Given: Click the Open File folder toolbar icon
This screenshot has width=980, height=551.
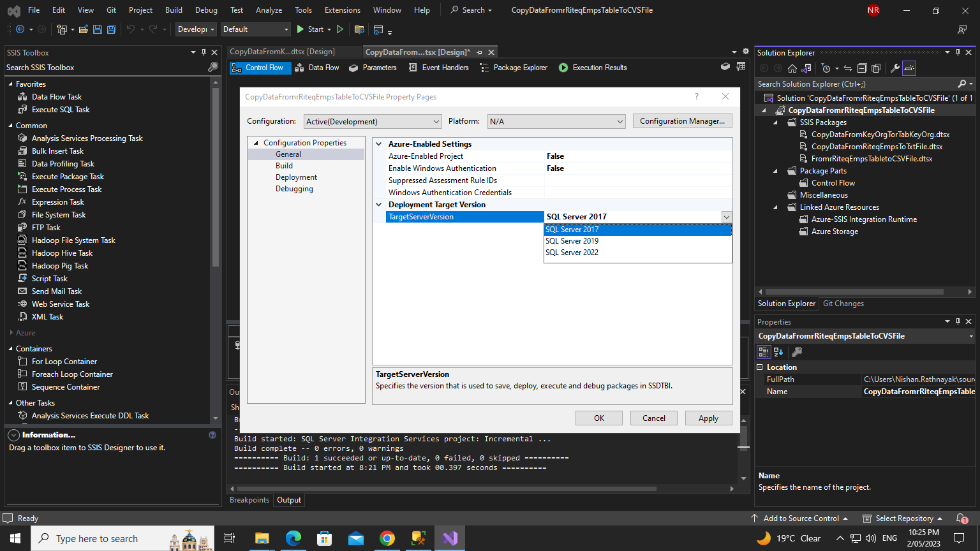Looking at the screenshot, I should (x=83, y=29).
